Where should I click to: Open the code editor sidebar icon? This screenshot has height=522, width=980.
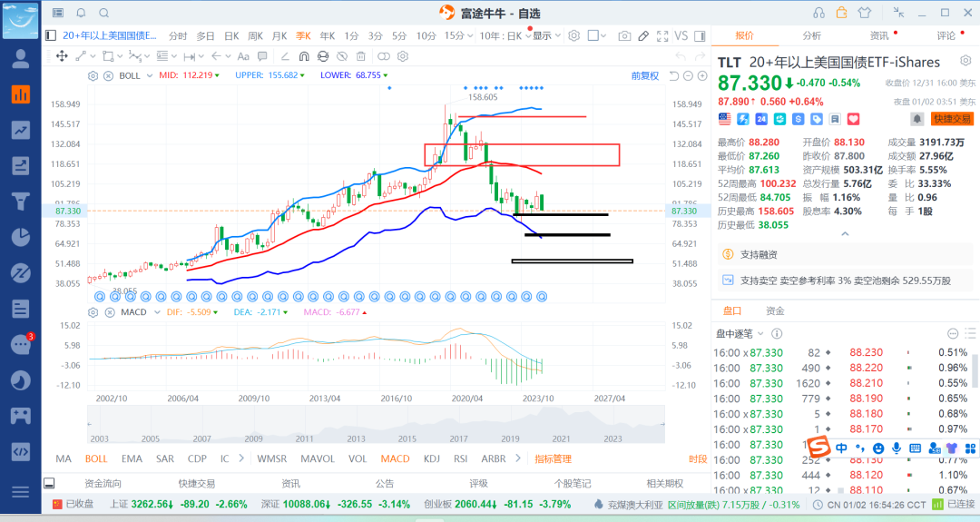click(x=21, y=451)
